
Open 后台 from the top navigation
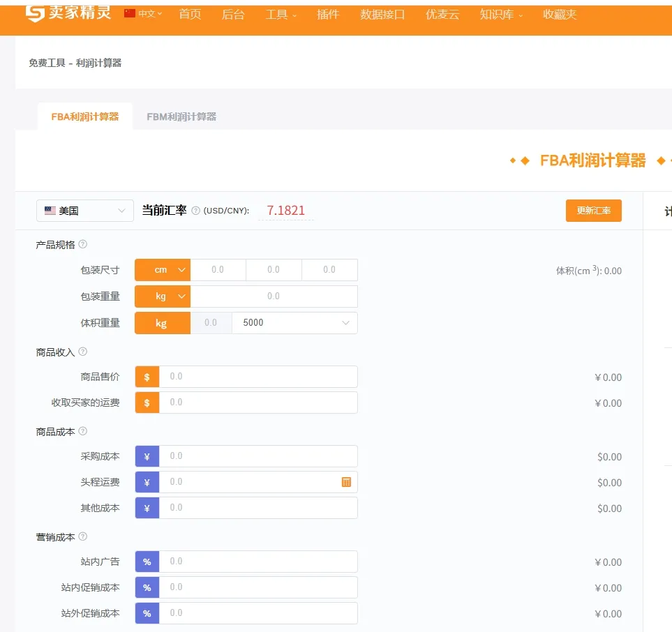233,15
